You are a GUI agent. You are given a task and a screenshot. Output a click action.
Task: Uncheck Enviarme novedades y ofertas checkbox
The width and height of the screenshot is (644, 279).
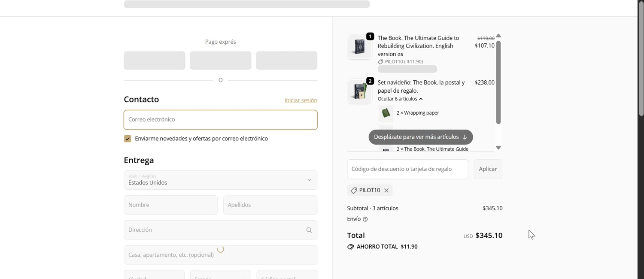128,139
